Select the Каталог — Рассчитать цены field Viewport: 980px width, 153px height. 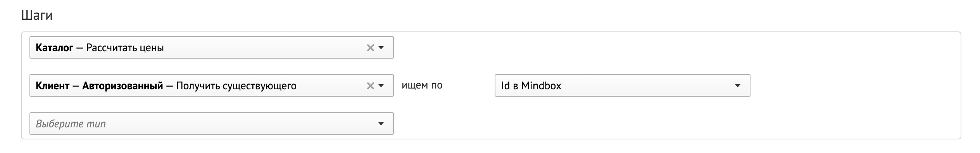coord(212,47)
